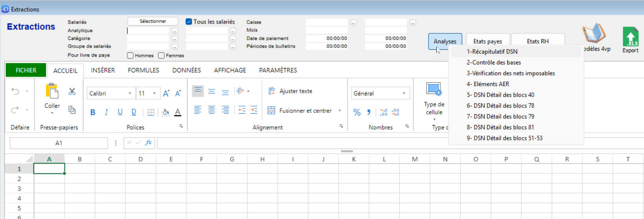Click the Bold formatting icon
This screenshot has height=219, width=644.
coord(93,112)
